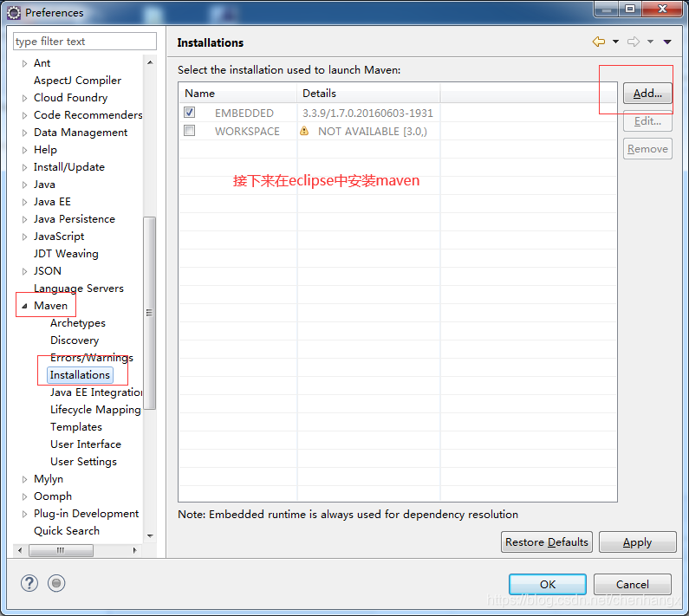Viewport: 689px width, 616px height.
Task: Click the Remove button
Action: coord(647,149)
